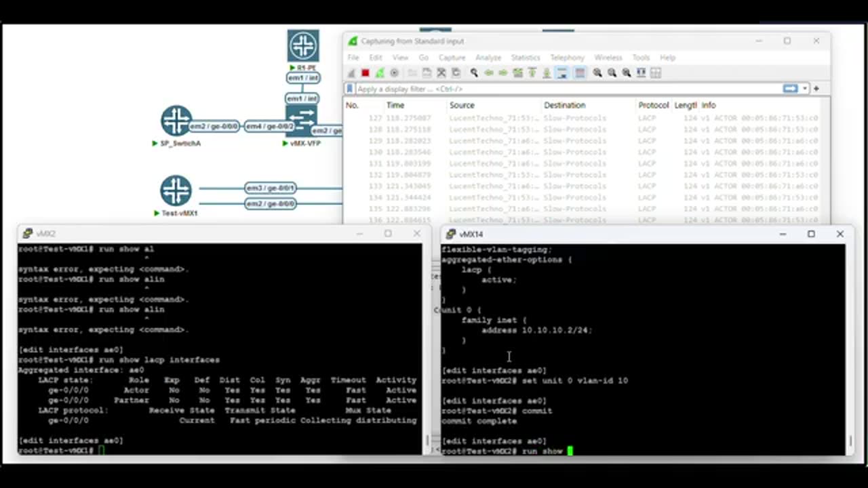Click the display filter input field
Screen dimensions: 868x488
tap(568, 89)
